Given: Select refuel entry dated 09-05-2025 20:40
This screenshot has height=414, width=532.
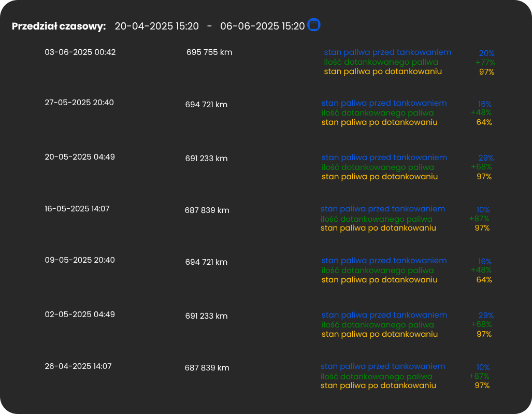Looking at the screenshot, I should [x=80, y=260].
